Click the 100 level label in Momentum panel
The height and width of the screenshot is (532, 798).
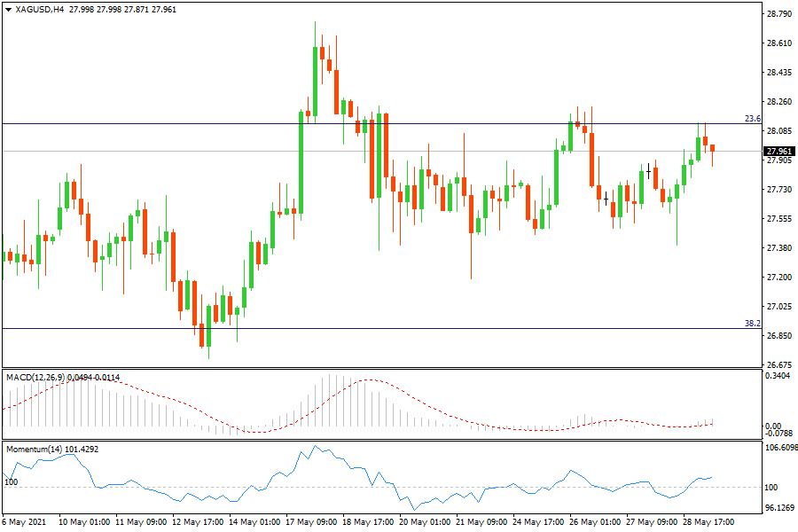tap(12, 481)
